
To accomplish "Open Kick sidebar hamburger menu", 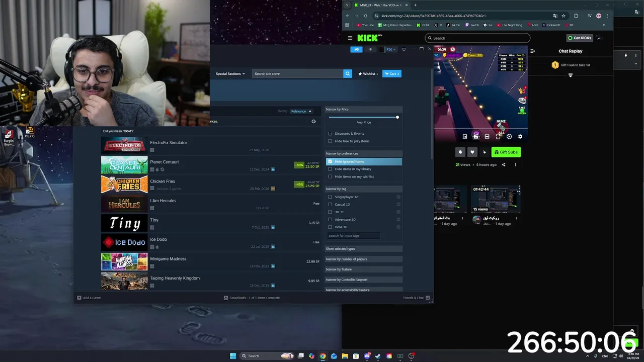I will (x=350, y=38).
